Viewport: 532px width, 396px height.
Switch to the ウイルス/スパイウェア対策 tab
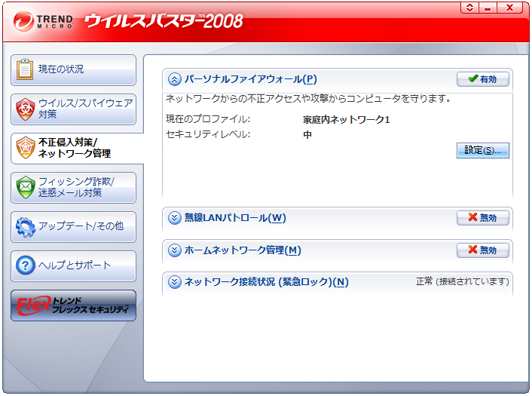coord(84,109)
